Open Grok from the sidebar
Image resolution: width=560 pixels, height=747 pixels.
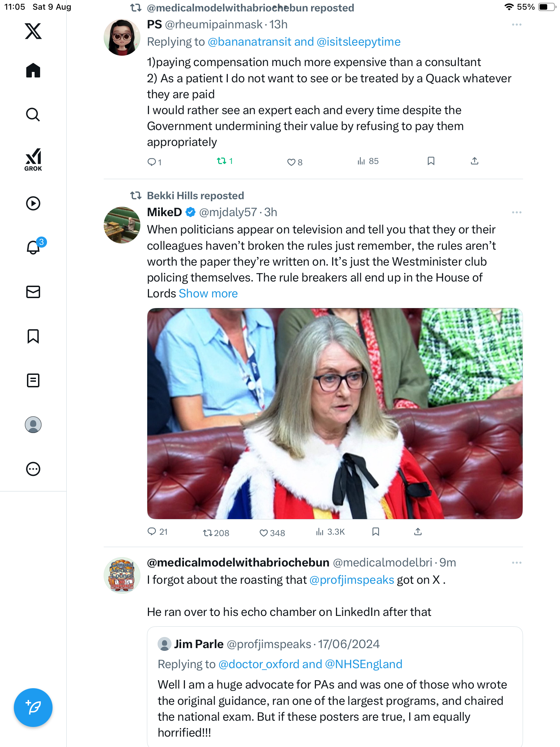pos(33,159)
